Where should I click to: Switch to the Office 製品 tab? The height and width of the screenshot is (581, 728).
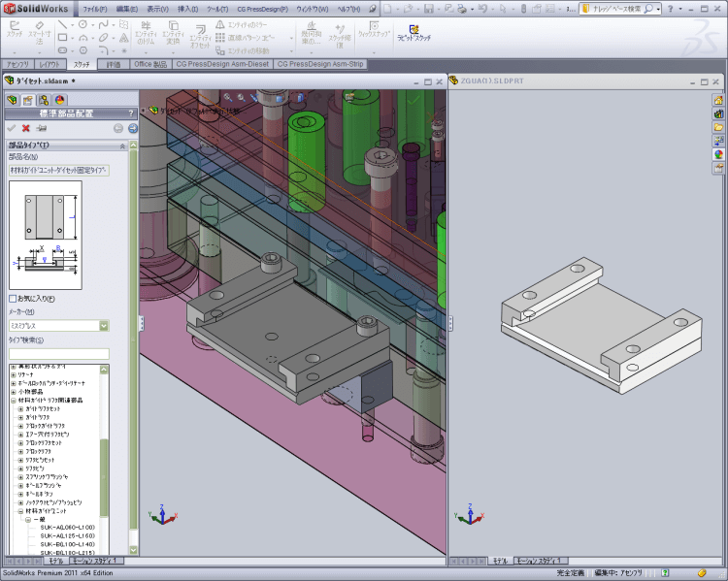[149, 64]
